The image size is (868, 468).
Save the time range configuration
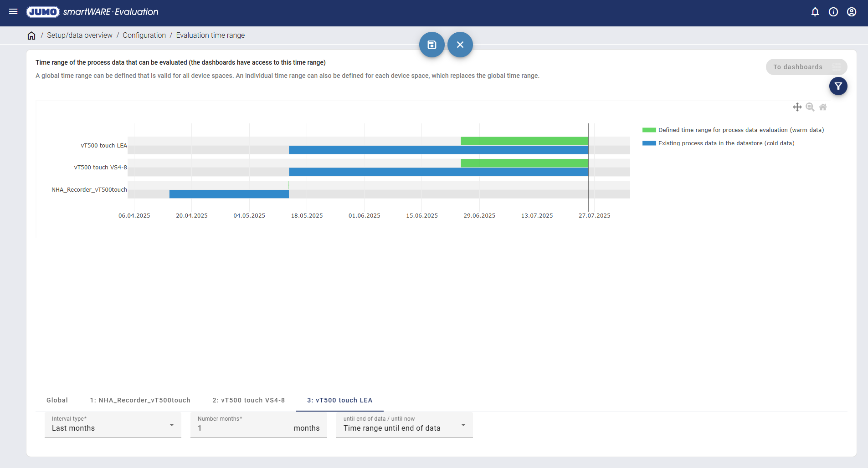431,45
